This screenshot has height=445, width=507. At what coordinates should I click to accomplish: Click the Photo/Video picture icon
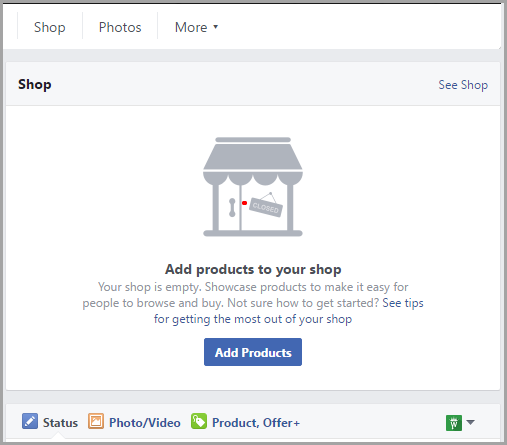pos(96,421)
